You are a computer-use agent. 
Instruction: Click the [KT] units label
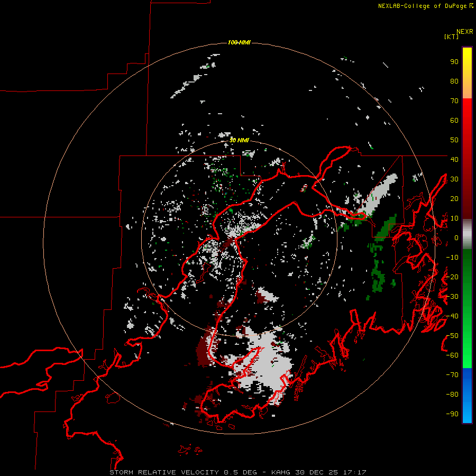(451, 36)
